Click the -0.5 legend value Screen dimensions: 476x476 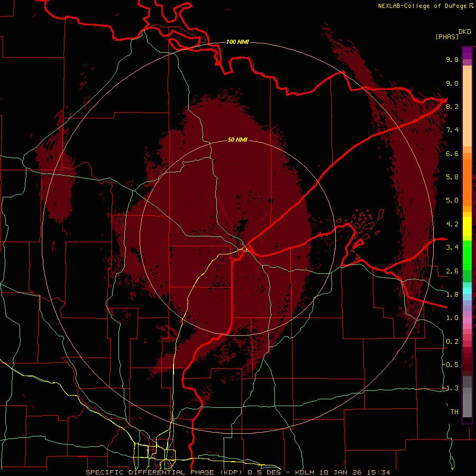(x=451, y=365)
